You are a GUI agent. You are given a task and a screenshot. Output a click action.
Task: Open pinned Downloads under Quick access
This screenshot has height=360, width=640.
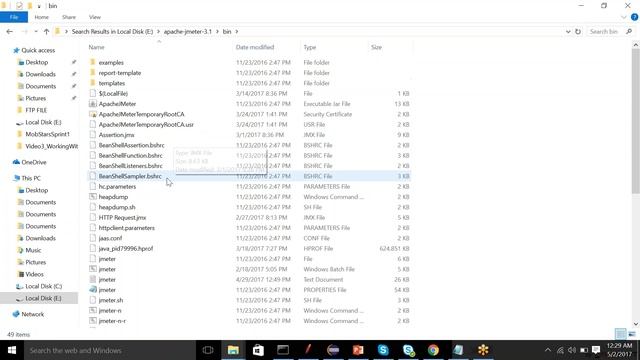[x=40, y=74]
